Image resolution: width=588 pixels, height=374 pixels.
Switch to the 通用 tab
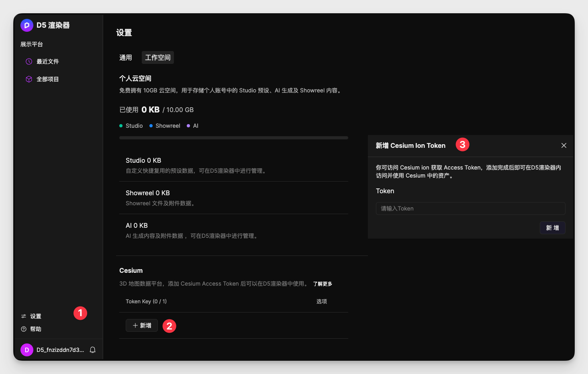click(126, 57)
